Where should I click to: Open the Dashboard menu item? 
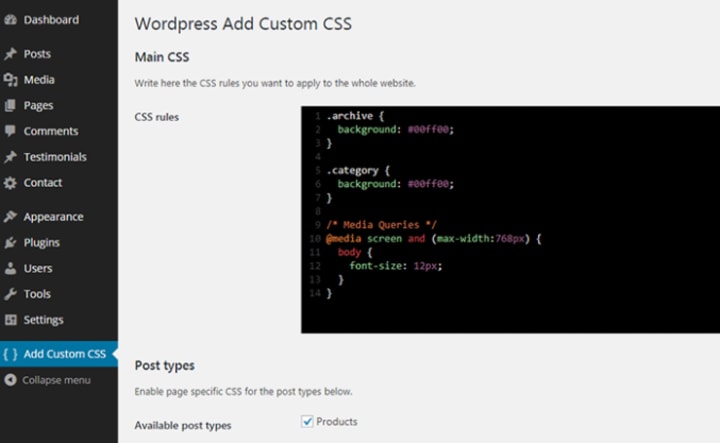(59, 20)
